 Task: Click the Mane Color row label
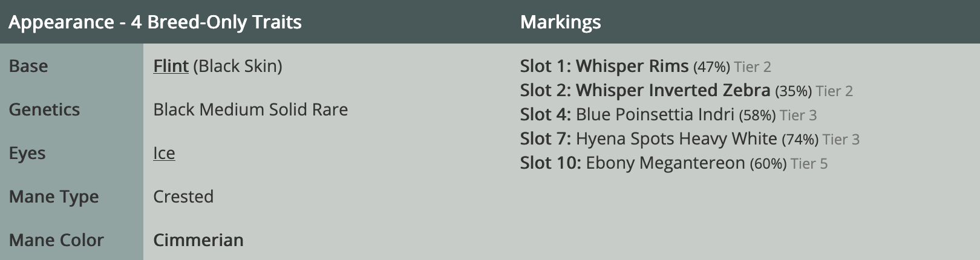click(56, 240)
